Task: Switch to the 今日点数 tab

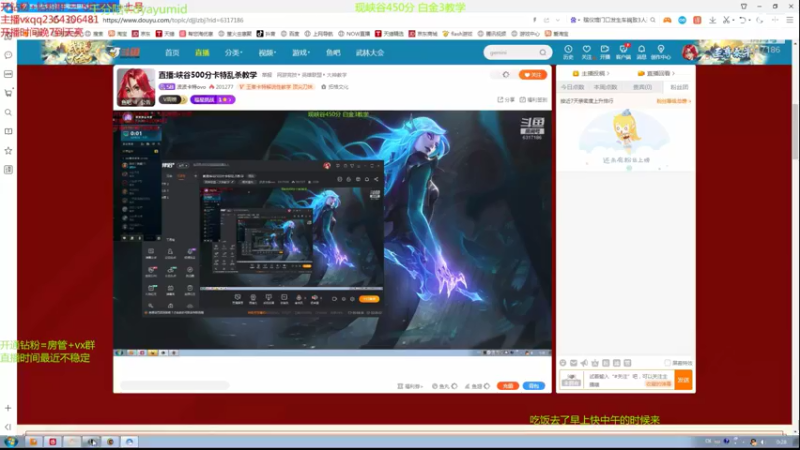Action: click(572, 87)
